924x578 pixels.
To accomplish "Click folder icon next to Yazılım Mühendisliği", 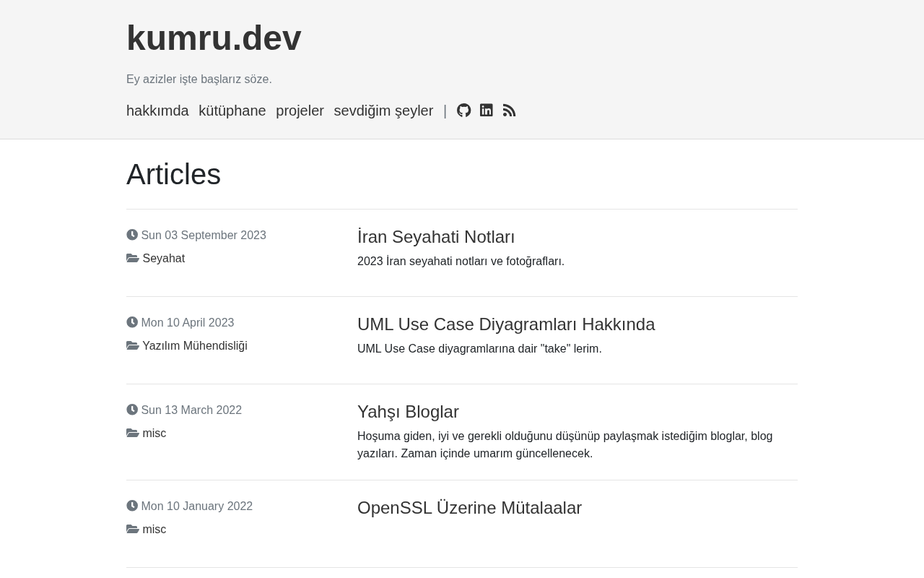I will 133,345.
